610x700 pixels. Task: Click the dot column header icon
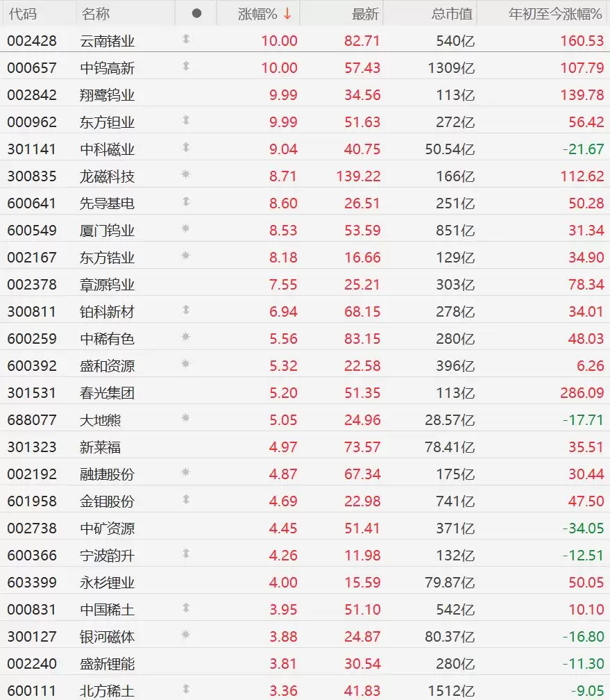coord(196,14)
